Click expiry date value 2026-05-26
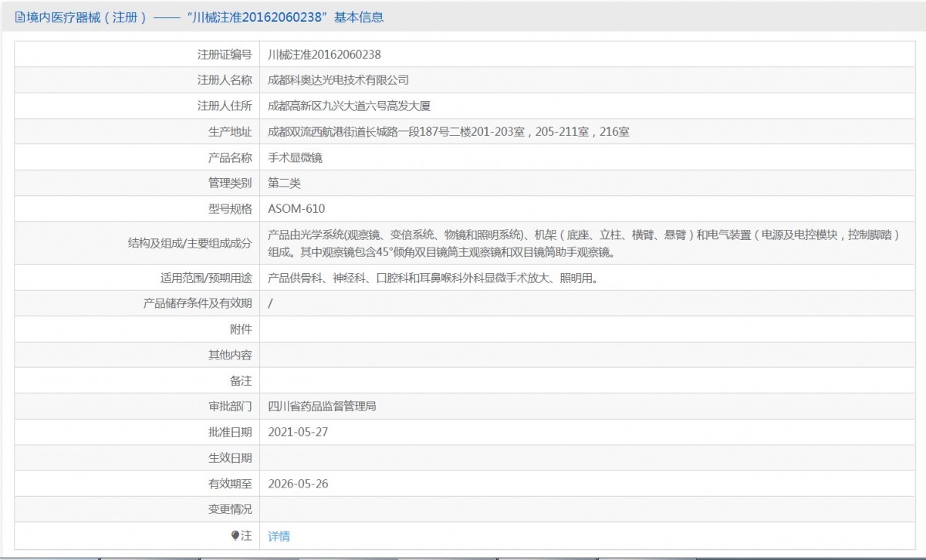 click(298, 484)
